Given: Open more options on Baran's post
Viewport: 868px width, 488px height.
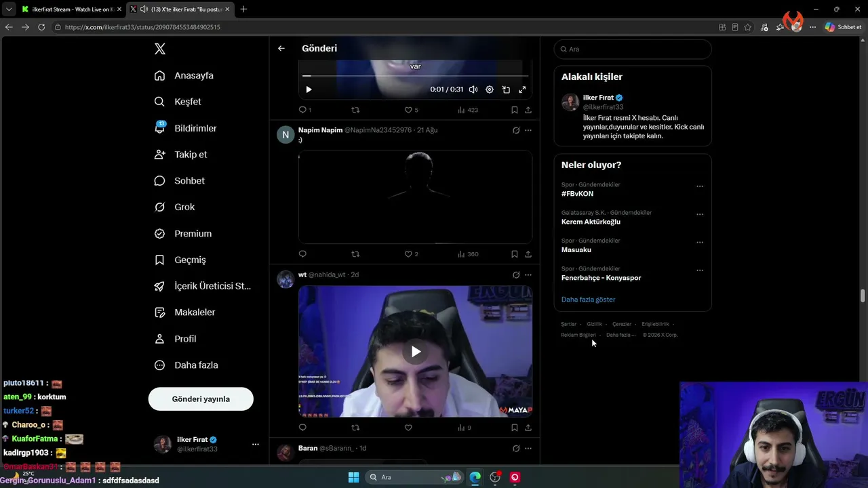Looking at the screenshot, I should coord(528,449).
